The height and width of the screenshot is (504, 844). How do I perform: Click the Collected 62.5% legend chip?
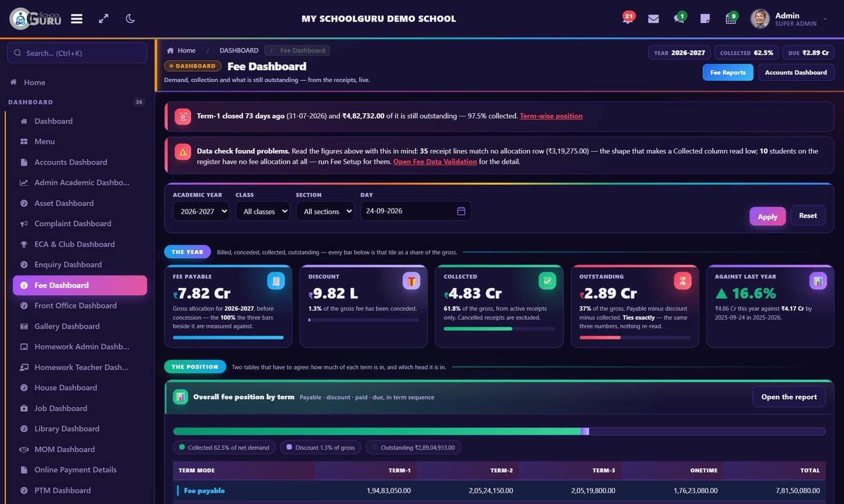coord(224,447)
